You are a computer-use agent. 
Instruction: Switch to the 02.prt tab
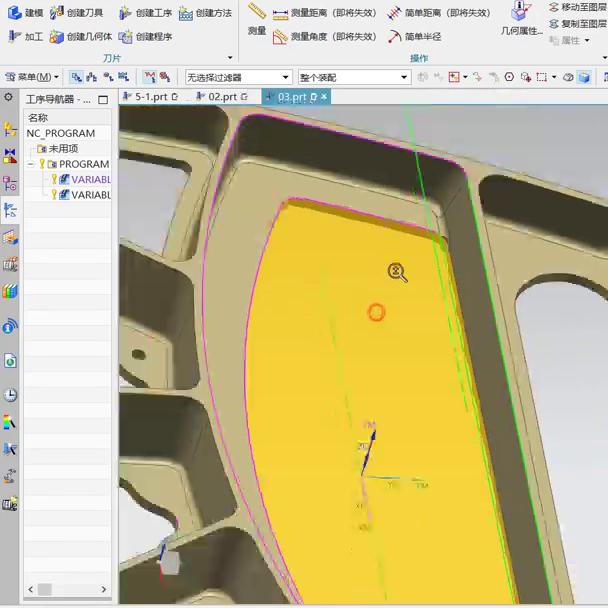click(222, 97)
